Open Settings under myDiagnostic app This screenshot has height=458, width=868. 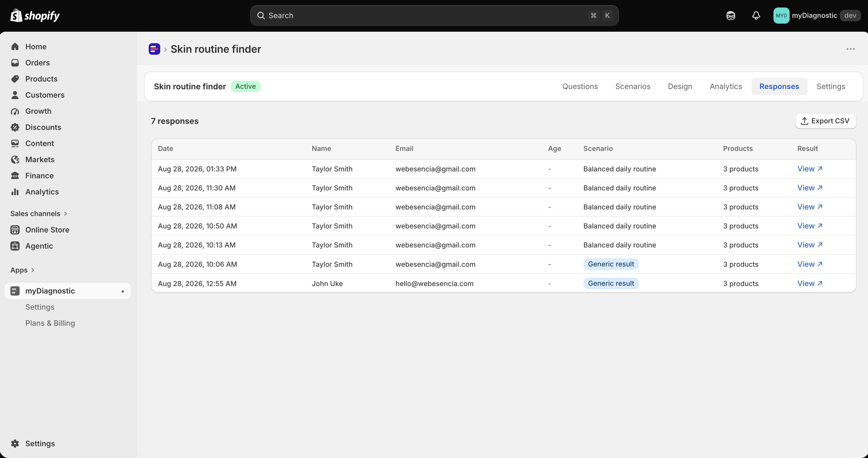click(40, 307)
